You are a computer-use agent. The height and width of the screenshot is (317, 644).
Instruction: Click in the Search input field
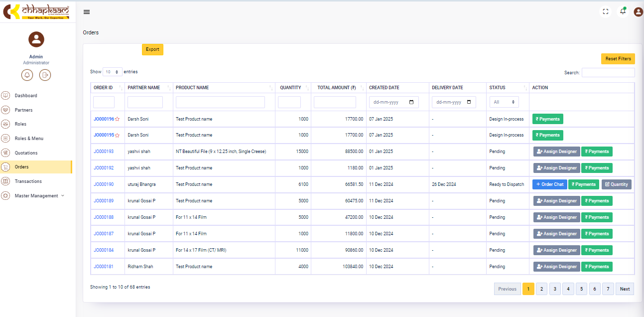pyautogui.click(x=608, y=73)
